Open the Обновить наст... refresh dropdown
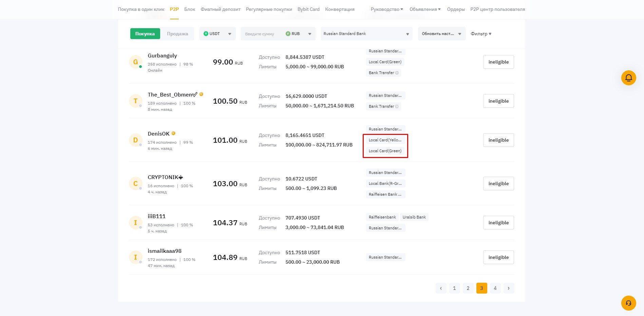Image resolution: width=644 pixels, height=316 pixels. pyautogui.click(x=441, y=34)
